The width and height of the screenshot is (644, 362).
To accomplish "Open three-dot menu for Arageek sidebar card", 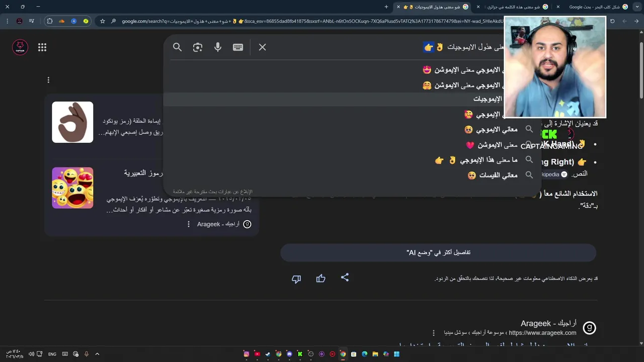I will 189,224.
